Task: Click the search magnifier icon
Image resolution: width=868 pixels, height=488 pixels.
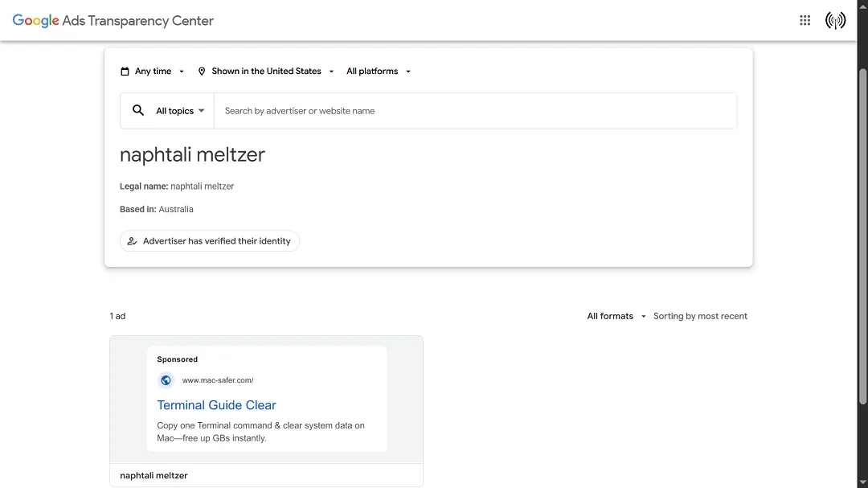Action: click(x=138, y=111)
